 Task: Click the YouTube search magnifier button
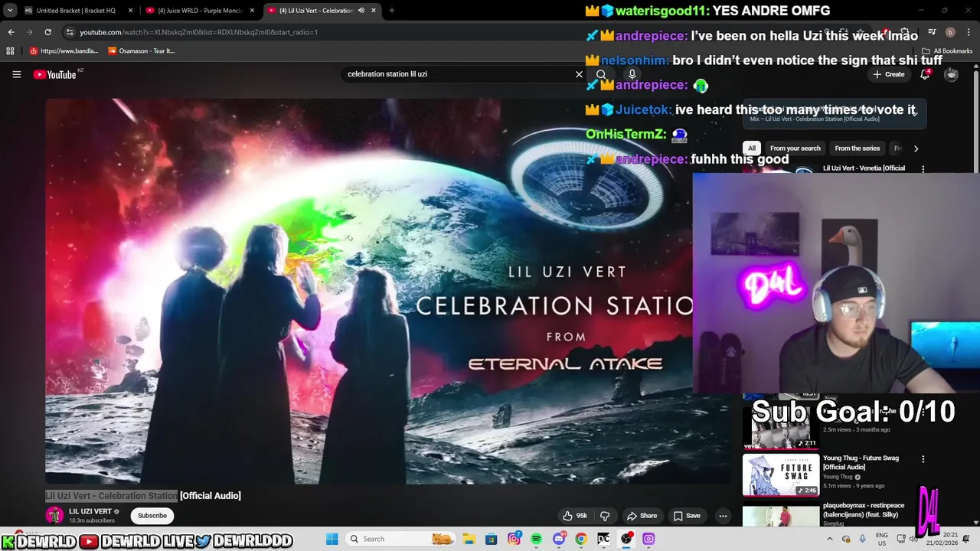[x=601, y=74]
